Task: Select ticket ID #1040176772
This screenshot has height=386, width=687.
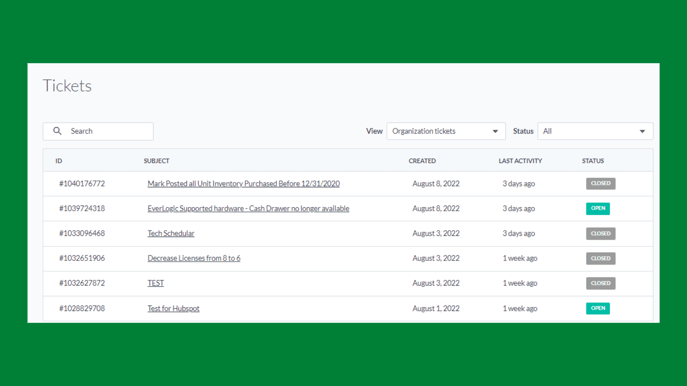Action: pos(82,184)
